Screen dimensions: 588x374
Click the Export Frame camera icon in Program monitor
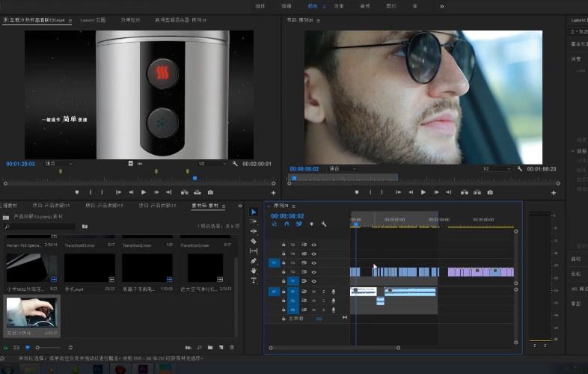pyautogui.click(x=490, y=192)
